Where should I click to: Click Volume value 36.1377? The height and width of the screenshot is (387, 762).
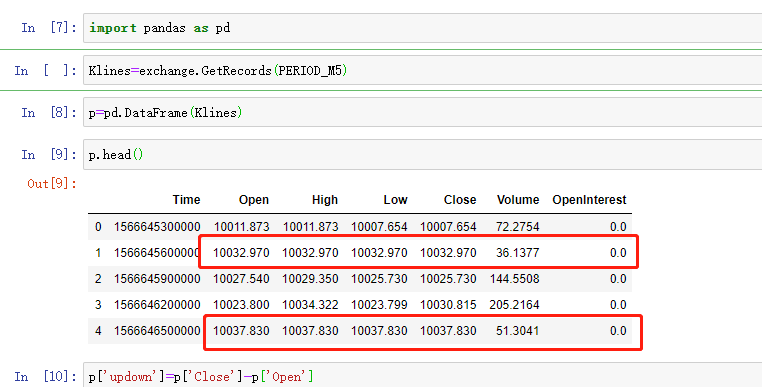[518, 253]
